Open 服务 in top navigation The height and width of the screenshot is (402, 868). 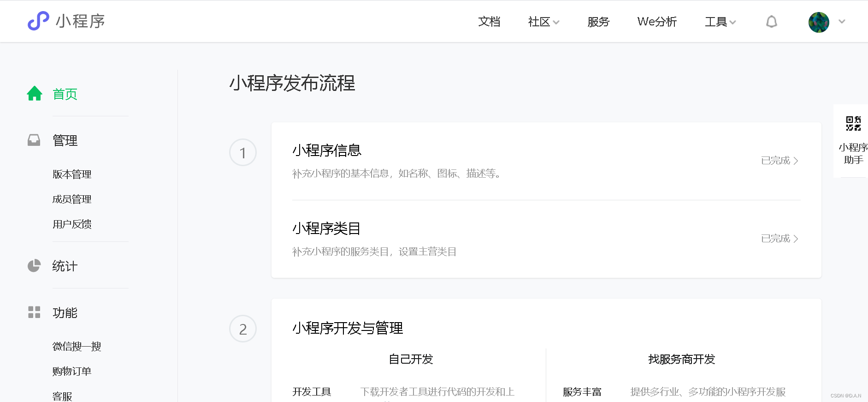click(598, 22)
